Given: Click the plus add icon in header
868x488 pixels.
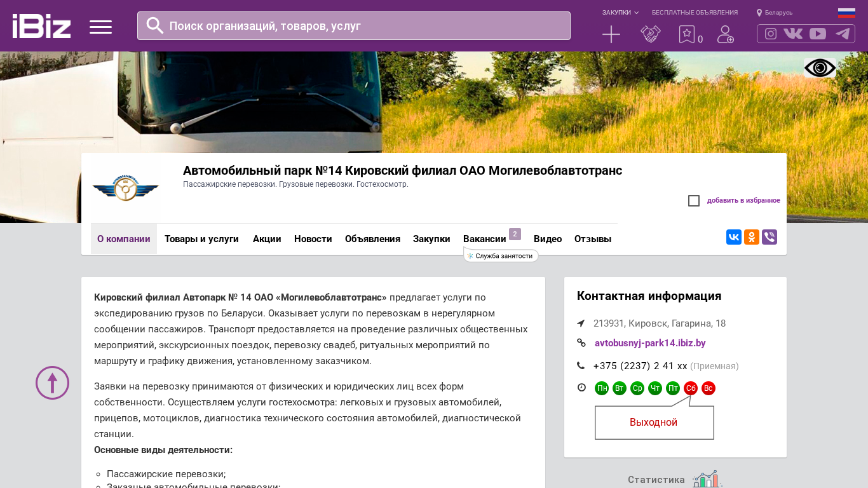Looking at the screenshot, I should (611, 34).
